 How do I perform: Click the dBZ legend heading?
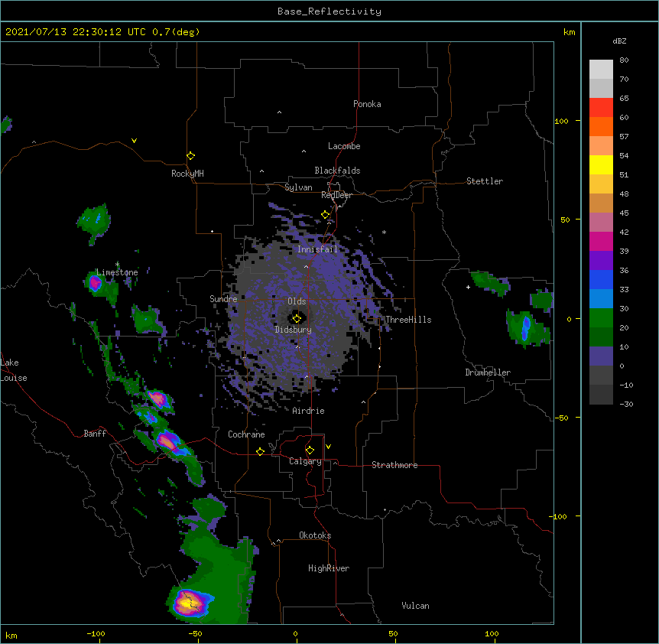619,41
